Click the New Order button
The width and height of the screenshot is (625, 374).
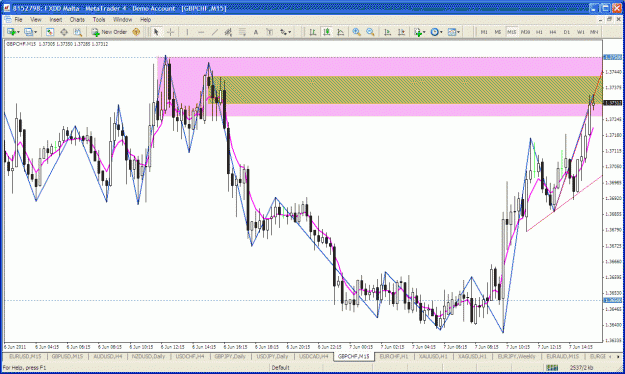[x=109, y=32]
